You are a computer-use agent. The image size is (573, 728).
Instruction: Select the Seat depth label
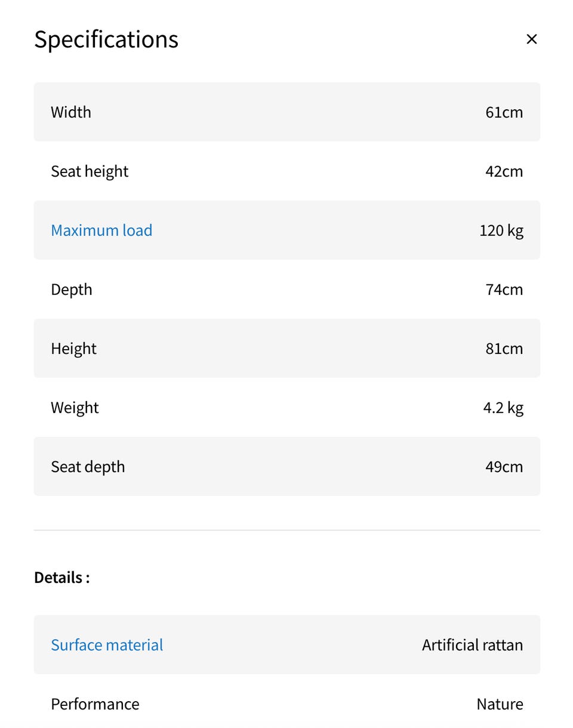tap(88, 467)
